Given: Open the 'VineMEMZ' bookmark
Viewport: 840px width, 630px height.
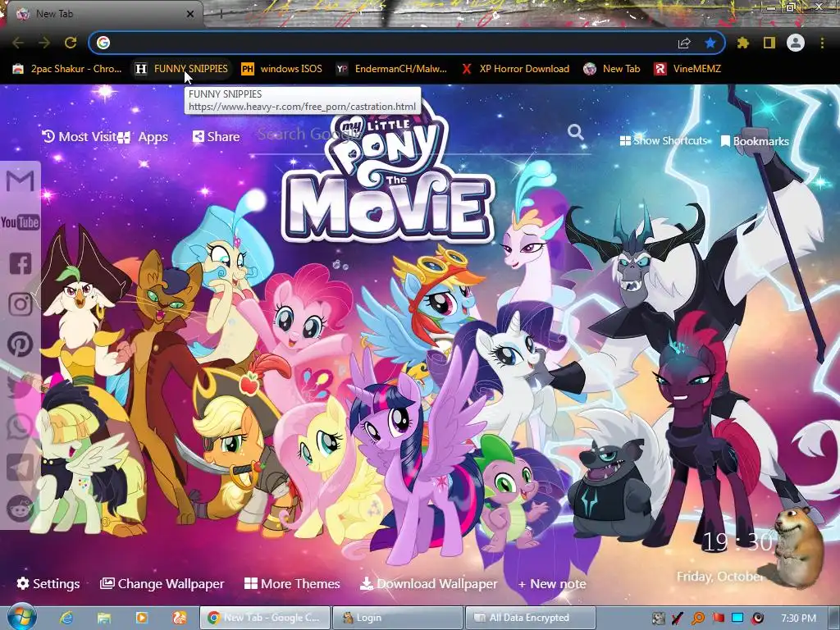Looking at the screenshot, I should click(x=687, y=69).
